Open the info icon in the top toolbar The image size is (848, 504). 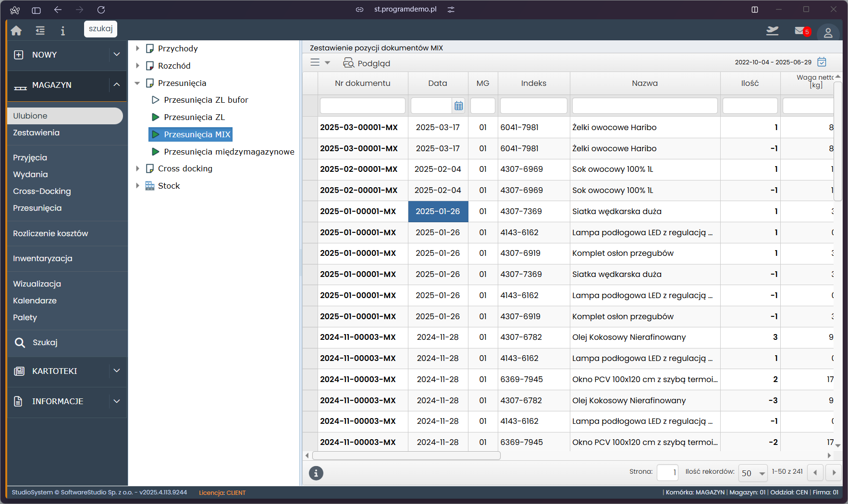[62, 31]
